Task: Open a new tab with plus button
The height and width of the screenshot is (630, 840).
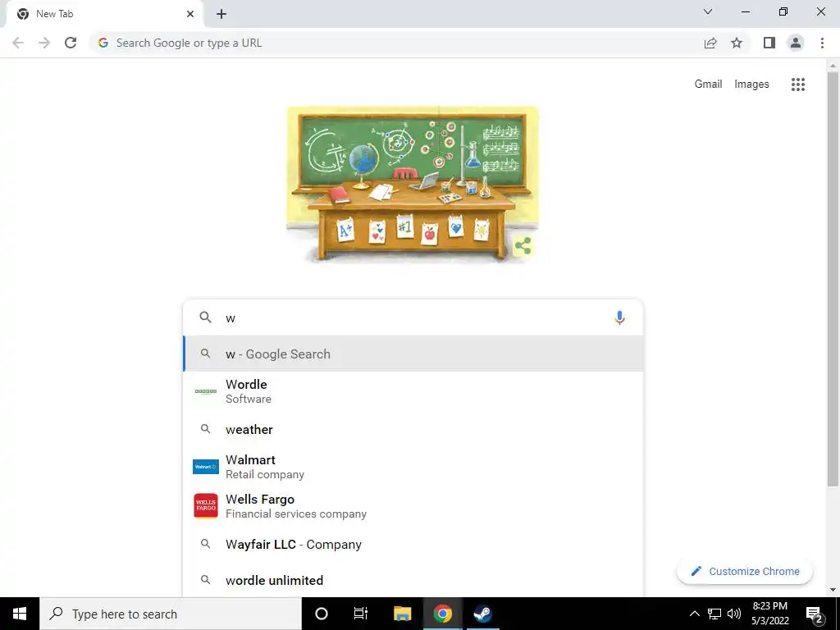Action: [x=221, y=14]
